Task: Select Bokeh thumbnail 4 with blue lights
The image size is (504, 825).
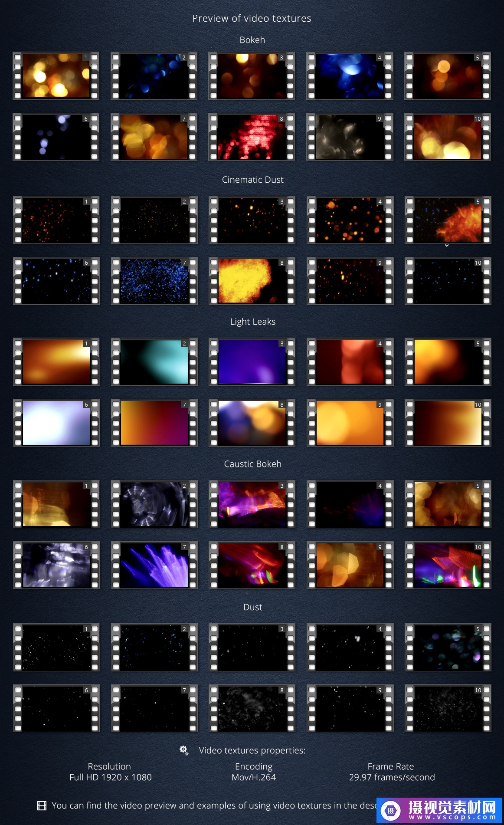Action: [350, 76]
